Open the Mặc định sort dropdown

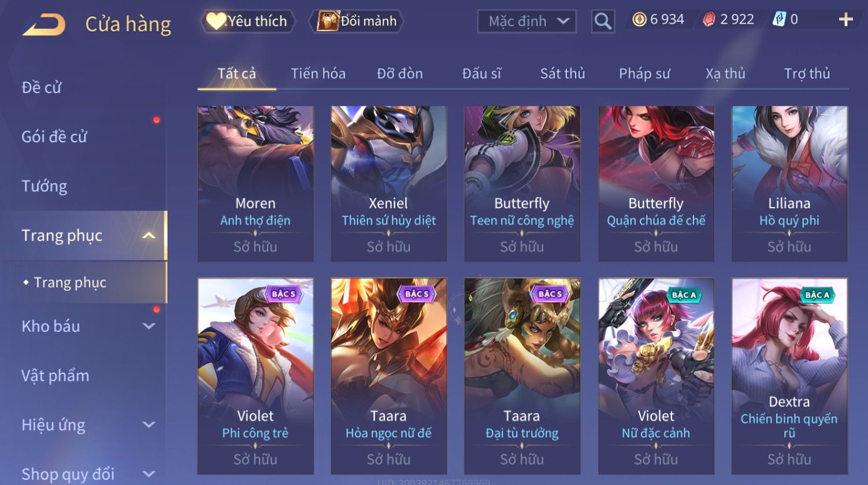pos(527,21)
